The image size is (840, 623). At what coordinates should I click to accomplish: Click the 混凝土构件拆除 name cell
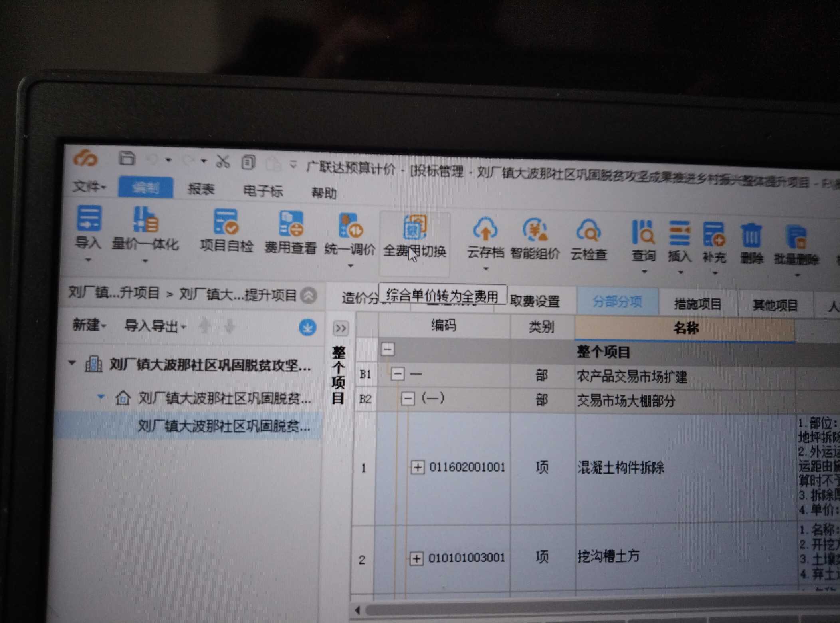tap(685, 468)
